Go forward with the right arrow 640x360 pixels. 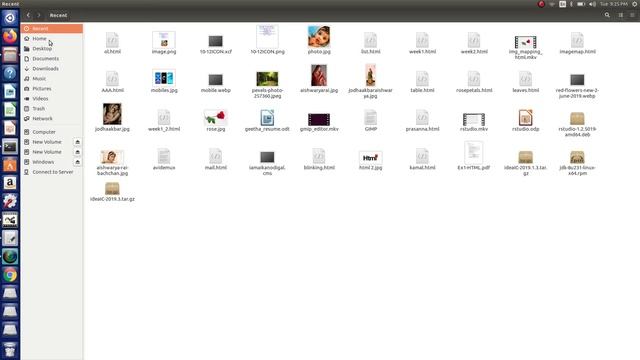pyautogui.click(x=39, y=15)
